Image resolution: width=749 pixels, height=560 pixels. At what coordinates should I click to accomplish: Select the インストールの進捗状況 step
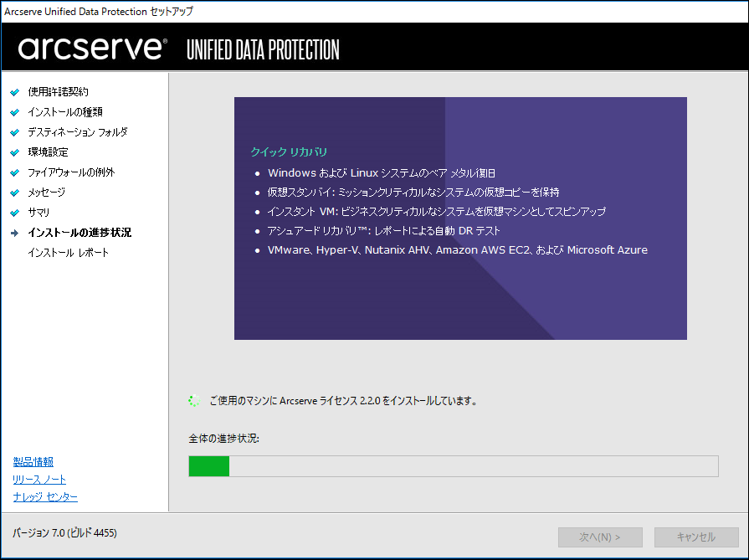coord(80,232)
